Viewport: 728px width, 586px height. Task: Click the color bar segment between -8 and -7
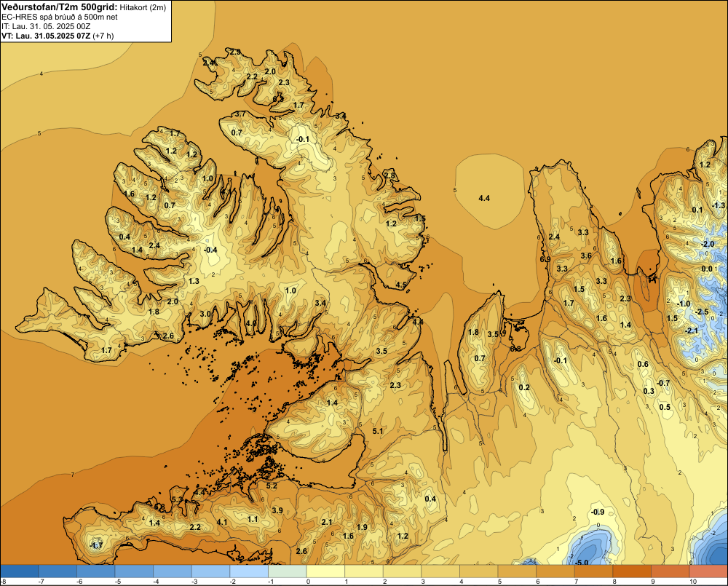pyautogui.click(x=20, y=571)
